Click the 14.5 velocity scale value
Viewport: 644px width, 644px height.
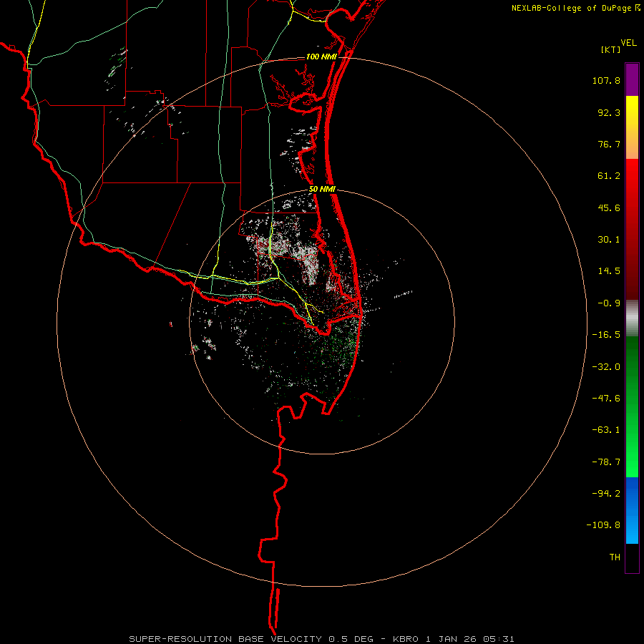pyautogui.click(x=609, y=271)
